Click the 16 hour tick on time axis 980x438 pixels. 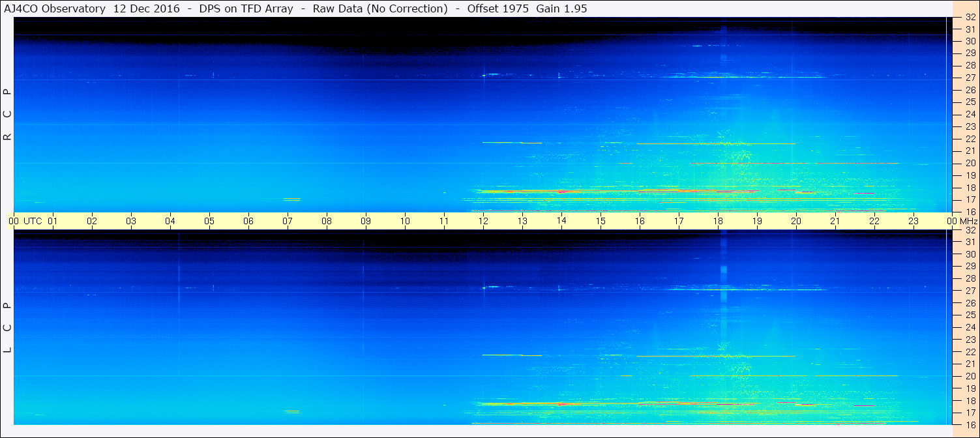pyautogui.click(x=640, y=221)
